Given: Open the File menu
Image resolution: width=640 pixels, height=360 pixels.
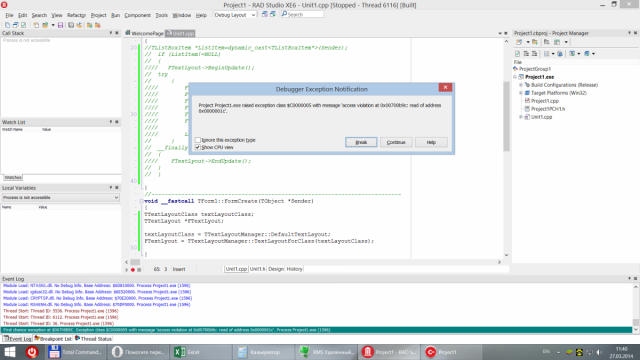Looking at the screenshot, I should pyautogui.click(x=9, y=15).
